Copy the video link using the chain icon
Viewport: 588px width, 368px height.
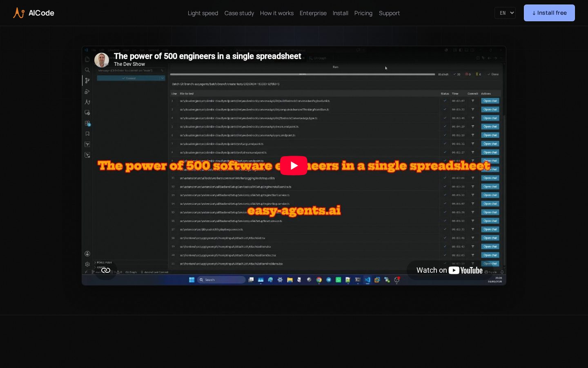tap(106, 270)
